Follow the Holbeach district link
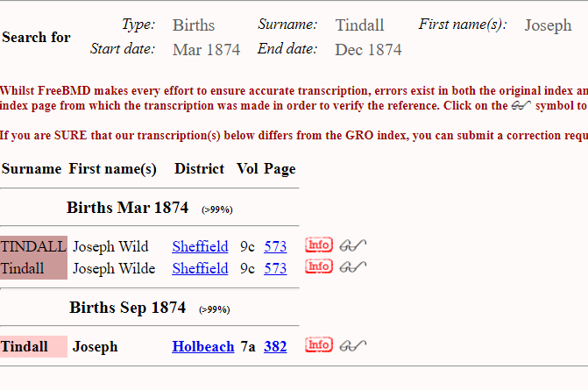Viewport: 588px width, 390px height. click(202, 346)
